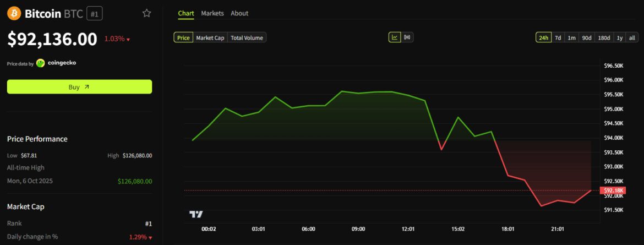Select the 1y time range
Image resolution: width=644 pixels, height=245 pixels.
[620, 37]
